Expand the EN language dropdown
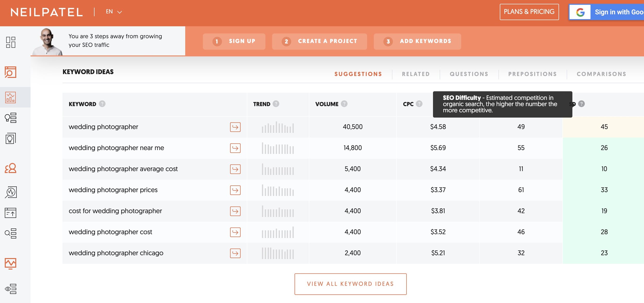The width and height of the screenshot is (644, 303). [109, 12]
